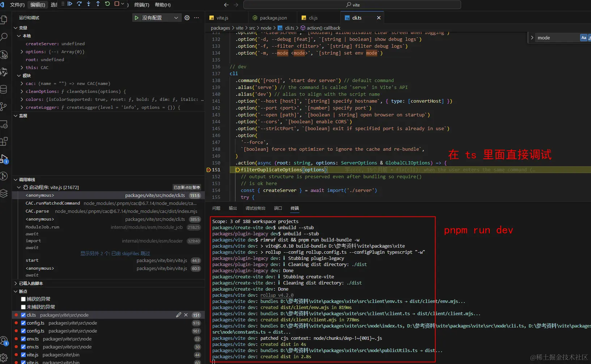This screenshot has width=591, height=364.
Task: Collapse the 监视 section
Action: [16, 116]
